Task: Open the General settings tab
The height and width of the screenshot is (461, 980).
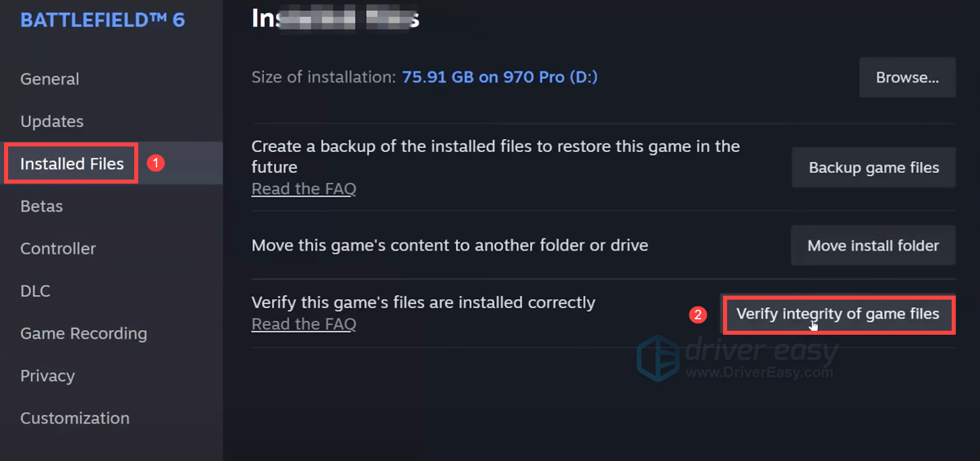Action: click(x=50, y=79)
